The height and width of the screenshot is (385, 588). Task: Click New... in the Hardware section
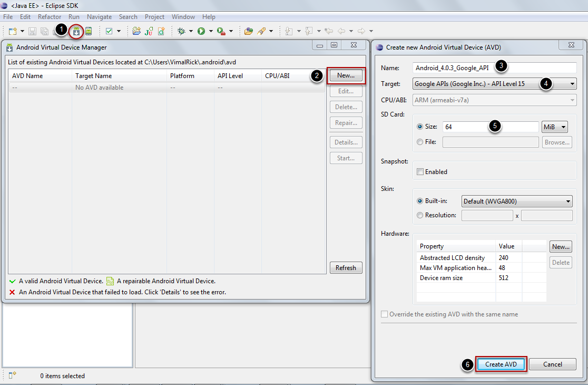pos(561,246)
